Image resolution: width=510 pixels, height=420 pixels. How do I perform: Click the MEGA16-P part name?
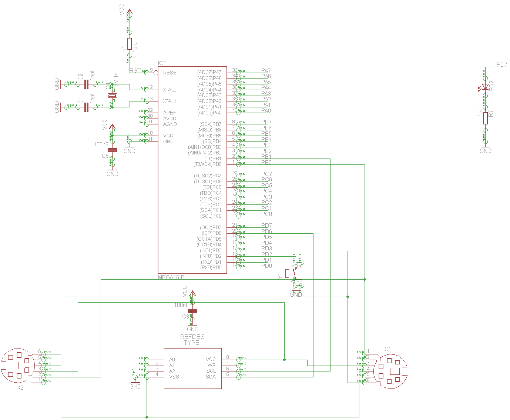(171, 277)
